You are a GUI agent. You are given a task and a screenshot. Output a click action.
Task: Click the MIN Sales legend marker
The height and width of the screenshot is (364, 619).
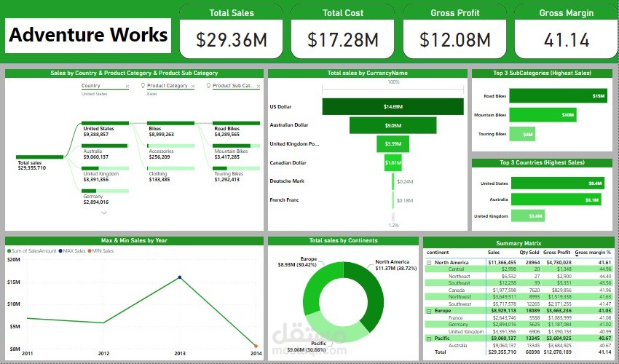click(90, 251)
